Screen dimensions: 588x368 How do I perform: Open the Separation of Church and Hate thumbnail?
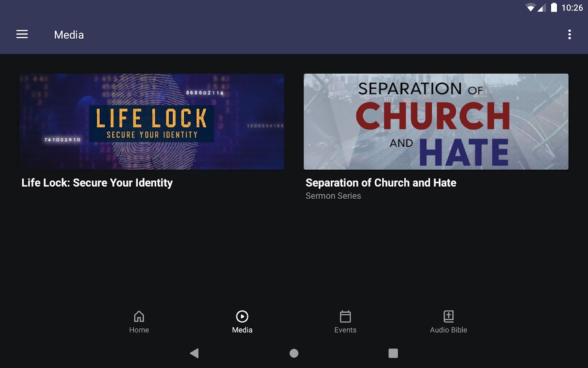click(x=436, y=121)
